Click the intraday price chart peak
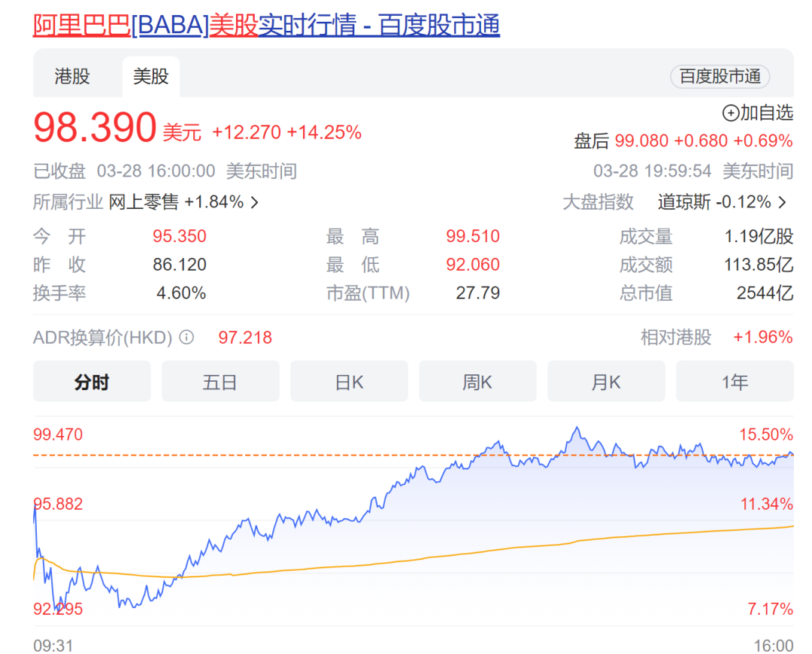 pyautogui.click(x=577, y=428)
